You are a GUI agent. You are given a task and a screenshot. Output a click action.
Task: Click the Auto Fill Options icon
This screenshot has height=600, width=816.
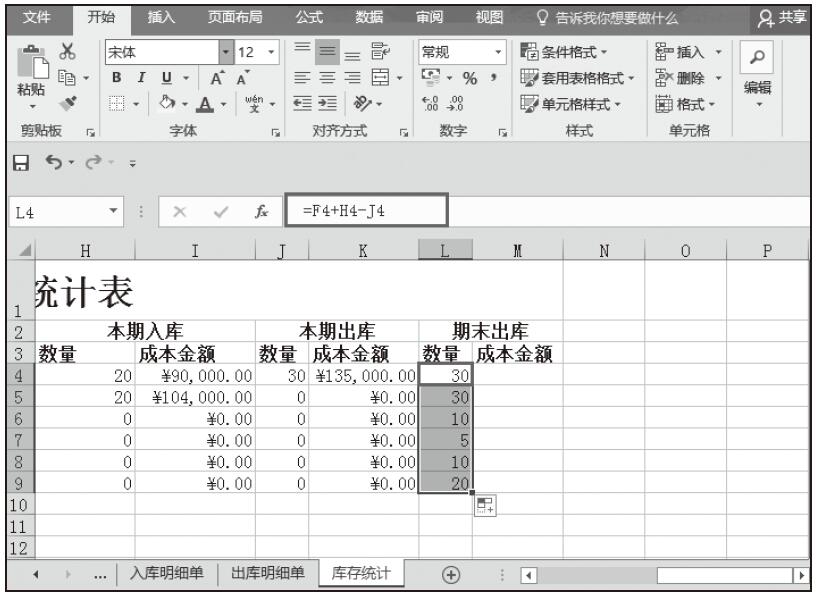(485, 507)
